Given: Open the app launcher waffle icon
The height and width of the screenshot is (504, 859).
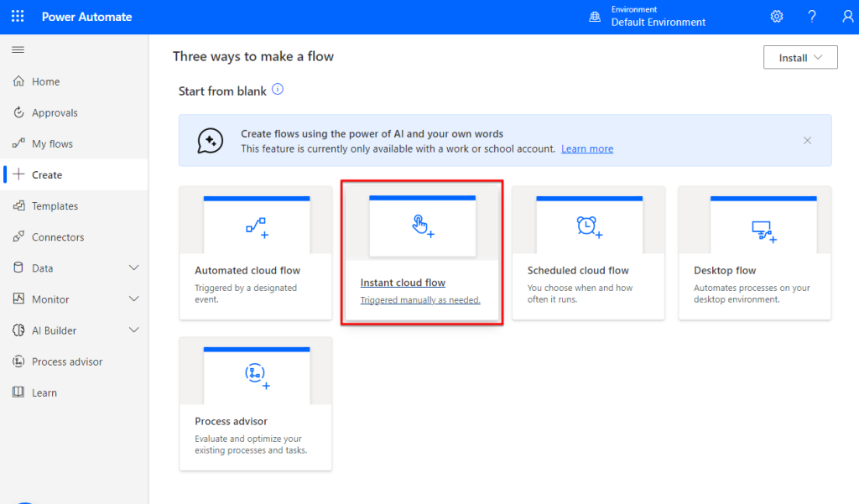Looking at the screenshot, I should [18, 17].
